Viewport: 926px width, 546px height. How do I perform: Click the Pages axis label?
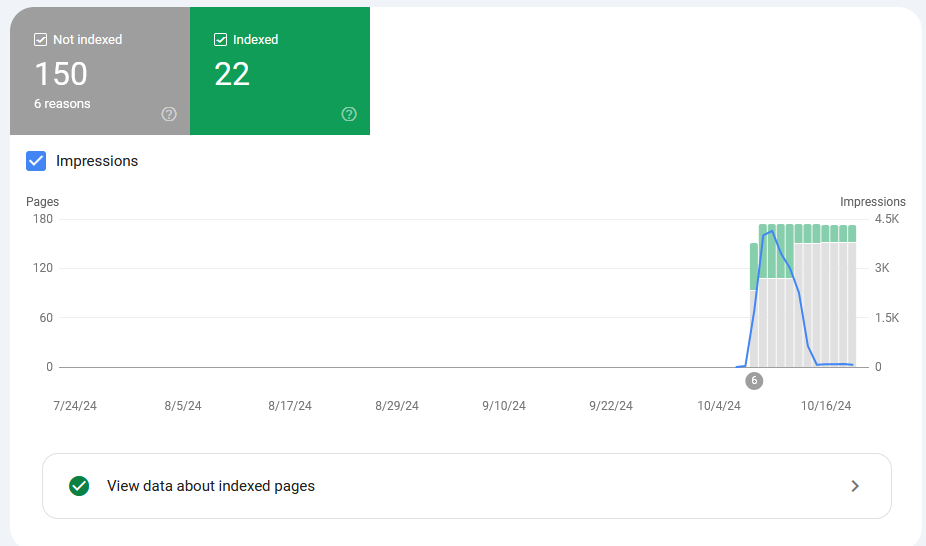(43, 202)
